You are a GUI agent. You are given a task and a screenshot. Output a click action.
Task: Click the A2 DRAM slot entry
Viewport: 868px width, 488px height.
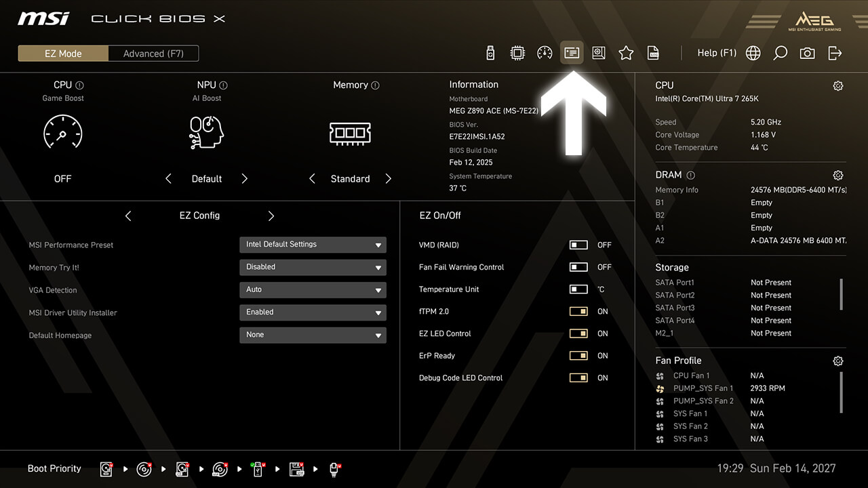tap(751, 241)
